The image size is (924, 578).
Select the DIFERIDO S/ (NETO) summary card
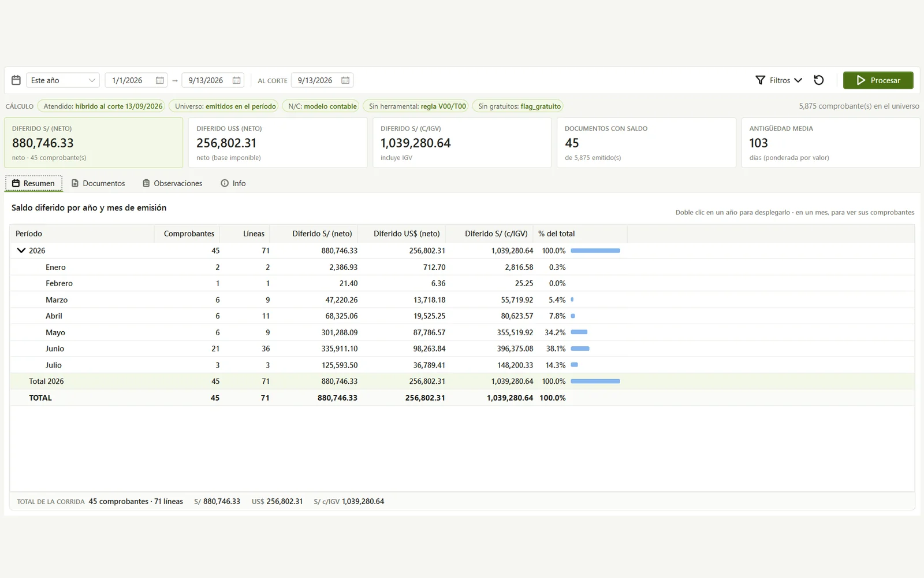click(x=94, y=143)
